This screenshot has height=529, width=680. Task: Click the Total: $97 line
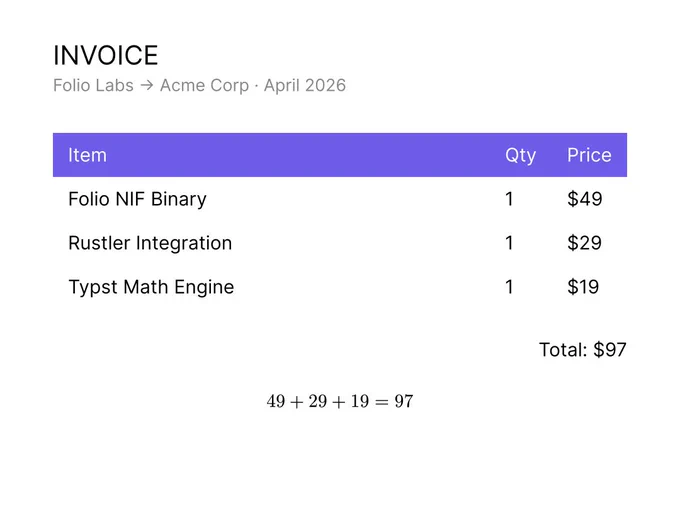(583, 349)
